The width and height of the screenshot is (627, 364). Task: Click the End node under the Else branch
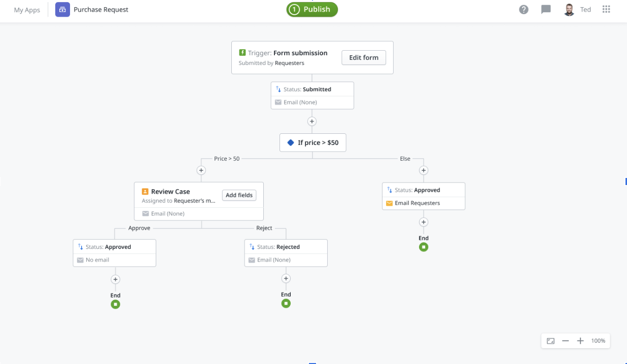pos(424,247)
